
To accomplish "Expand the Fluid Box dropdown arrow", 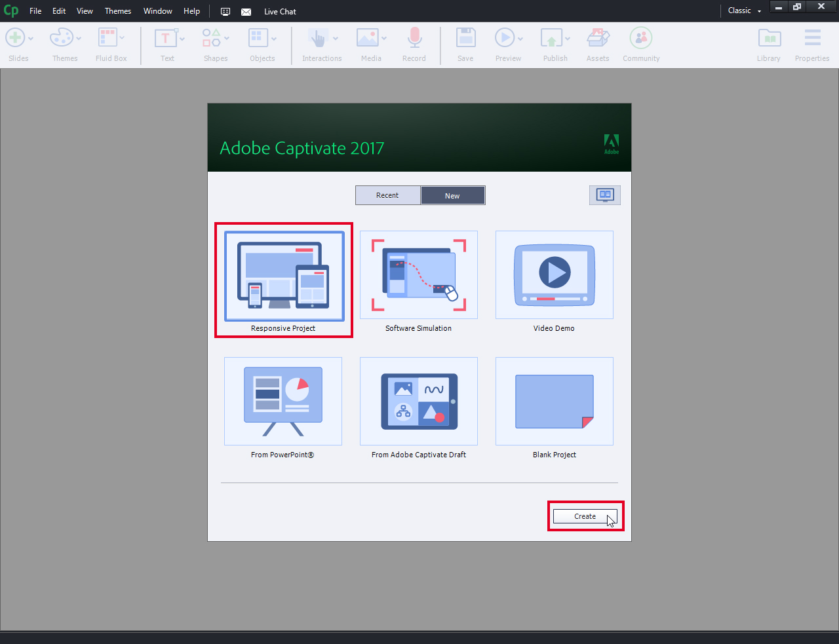I will pos(122,38).
